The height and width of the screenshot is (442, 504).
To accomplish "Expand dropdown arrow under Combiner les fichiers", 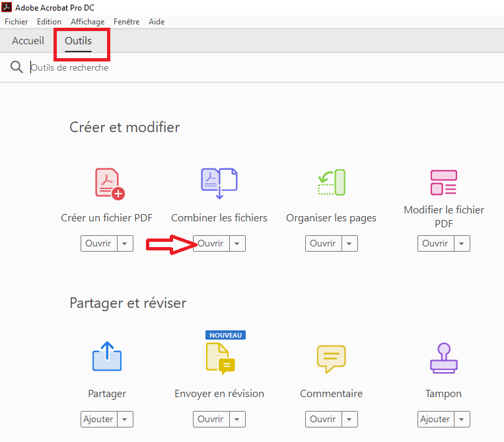I will coord(237,243).
